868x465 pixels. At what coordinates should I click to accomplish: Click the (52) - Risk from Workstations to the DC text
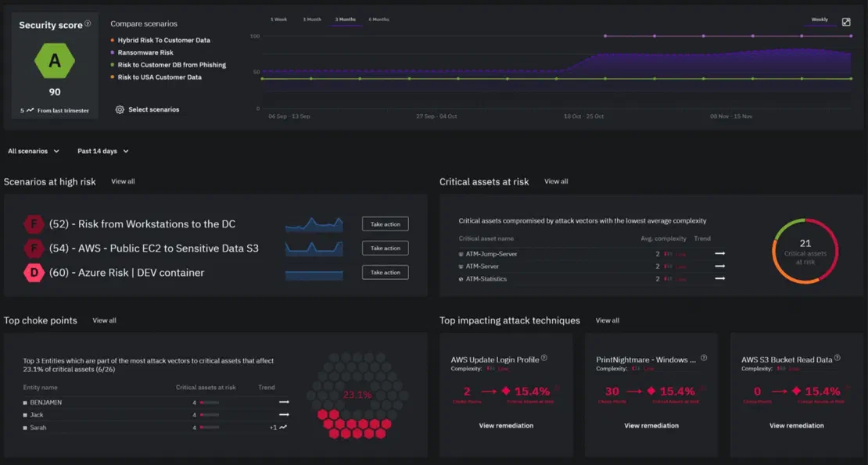click(x=142, y=224)
